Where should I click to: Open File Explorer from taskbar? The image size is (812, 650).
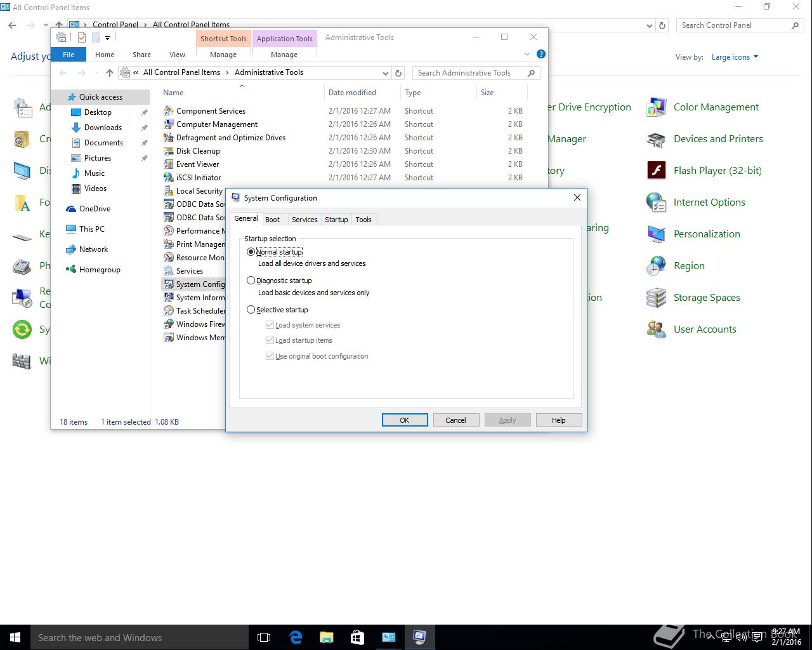(326, 637)
